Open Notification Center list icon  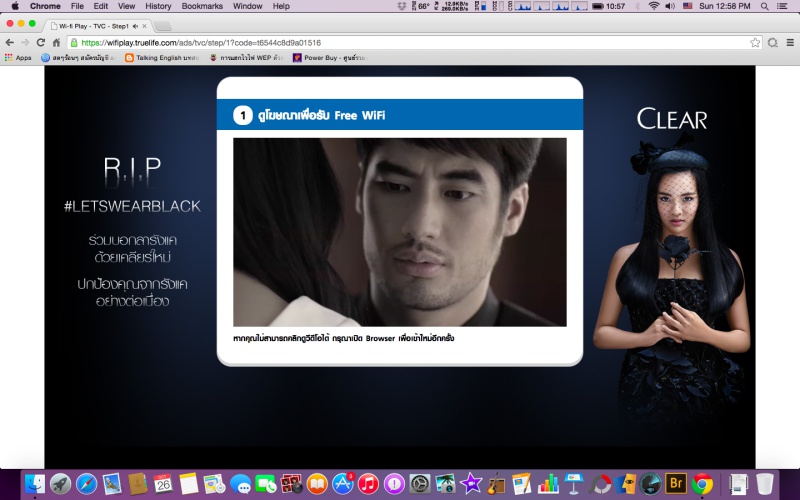click(x=782, y=6)
